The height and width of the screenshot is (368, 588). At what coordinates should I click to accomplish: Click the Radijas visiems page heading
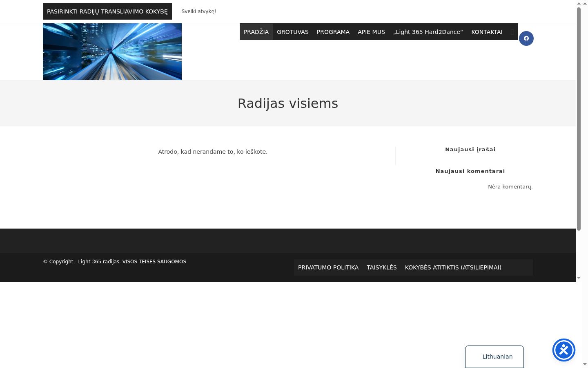click(288, 103)
